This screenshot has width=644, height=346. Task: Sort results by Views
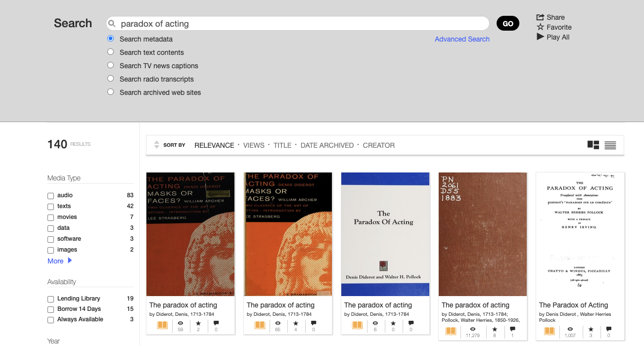[x=254, y=145]
